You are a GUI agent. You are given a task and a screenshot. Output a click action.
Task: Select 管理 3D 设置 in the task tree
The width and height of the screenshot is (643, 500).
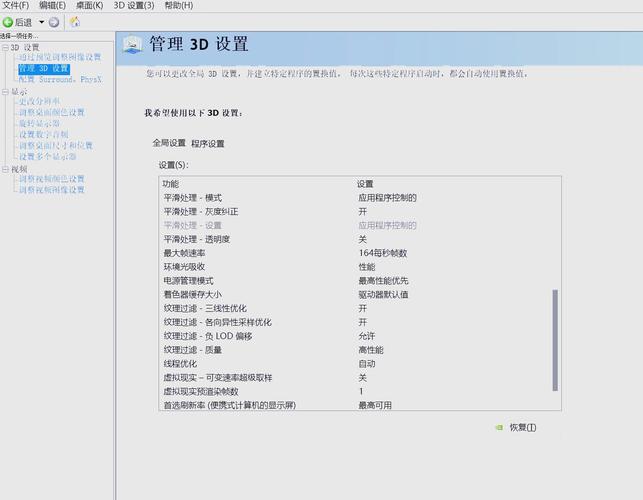44,68
